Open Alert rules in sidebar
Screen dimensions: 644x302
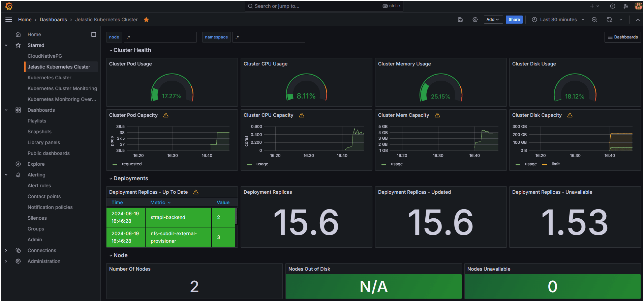coord(39,186)
